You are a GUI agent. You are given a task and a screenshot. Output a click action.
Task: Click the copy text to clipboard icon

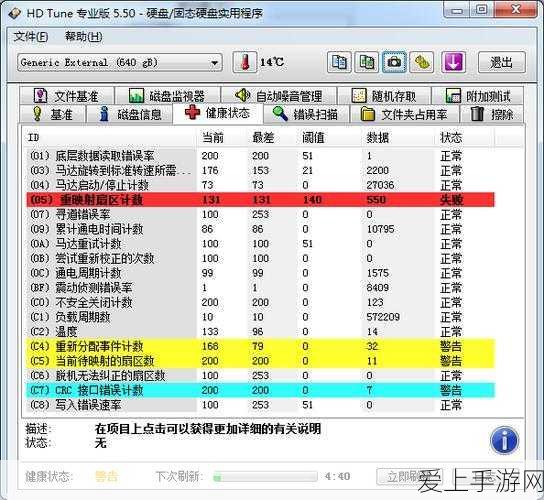click(x=339, y=62)
